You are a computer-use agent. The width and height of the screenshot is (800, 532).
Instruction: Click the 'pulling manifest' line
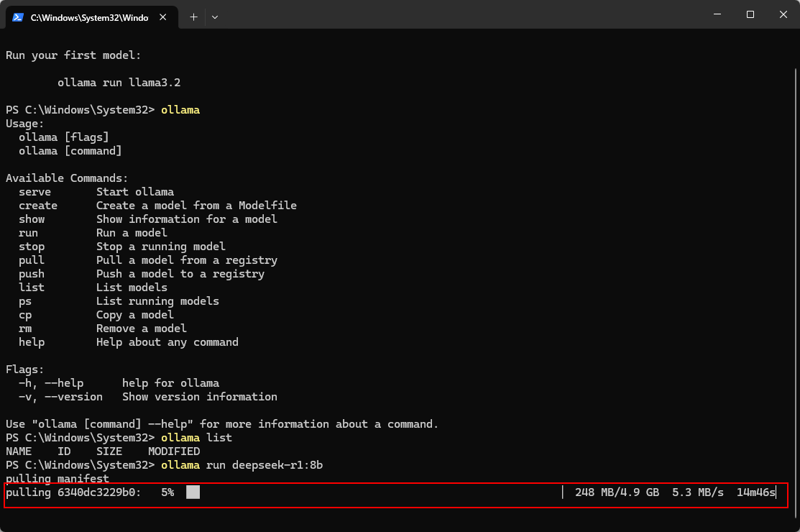58,479
